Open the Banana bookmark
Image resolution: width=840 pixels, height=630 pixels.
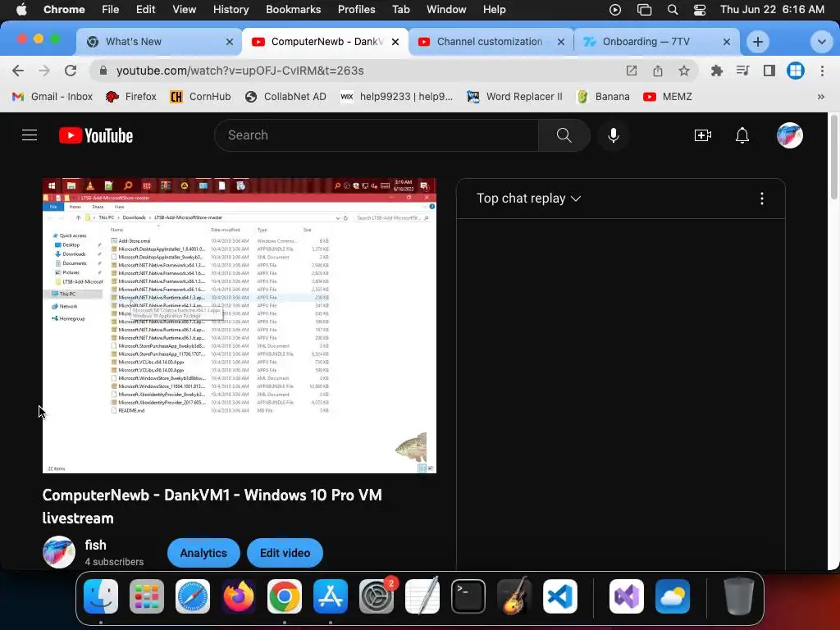click(x=603, y=97)
